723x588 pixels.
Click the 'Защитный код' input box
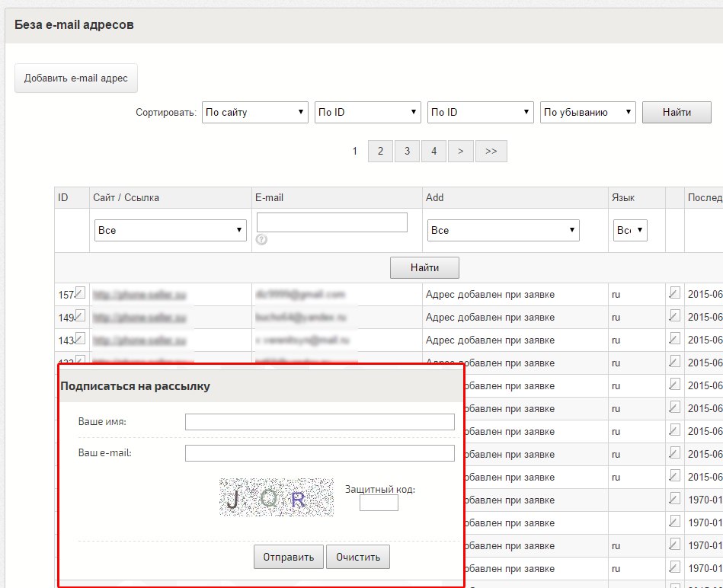pos(379,503)
